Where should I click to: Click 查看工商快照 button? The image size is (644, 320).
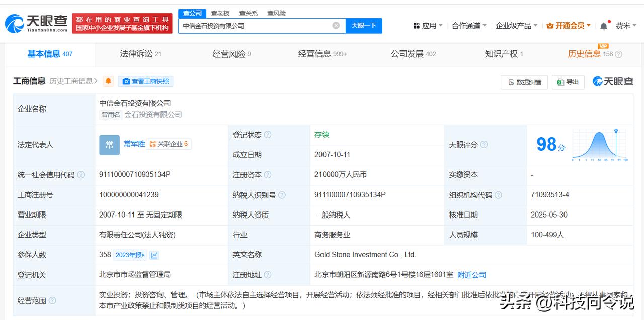pos(145,81)
